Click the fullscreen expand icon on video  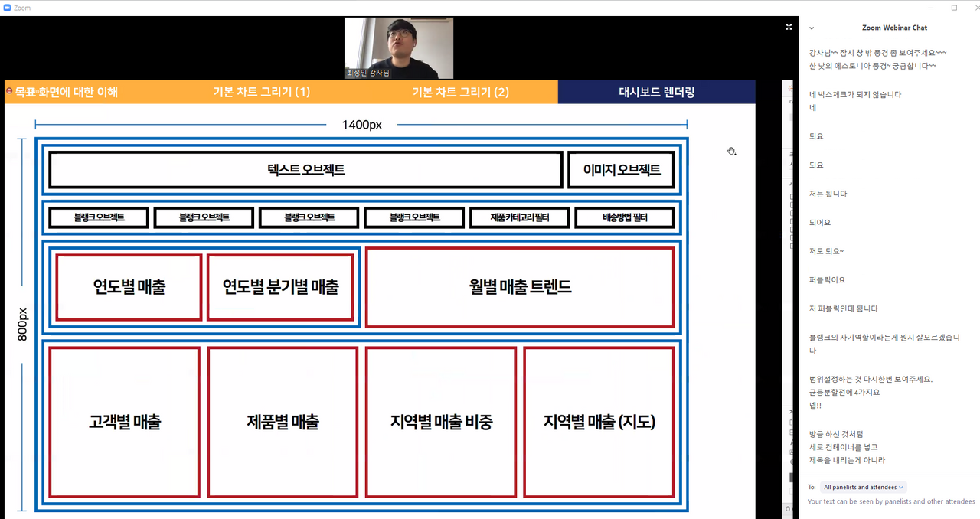[x=789, y=27]
